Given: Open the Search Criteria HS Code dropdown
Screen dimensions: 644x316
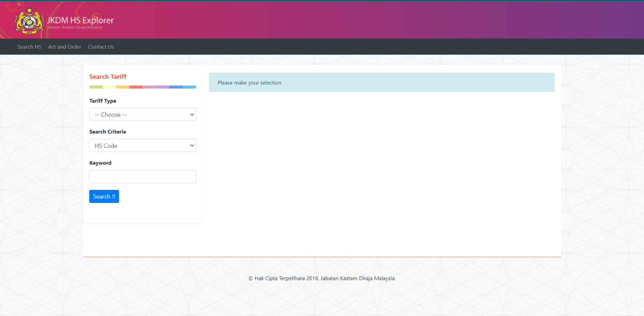Looking at the screenshot, I should click(143, 145).
